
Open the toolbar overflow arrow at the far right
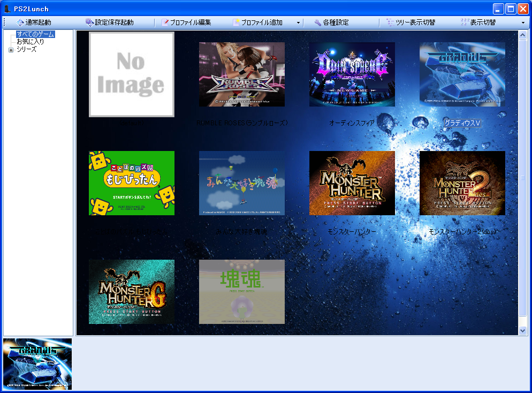click(523, 22)
